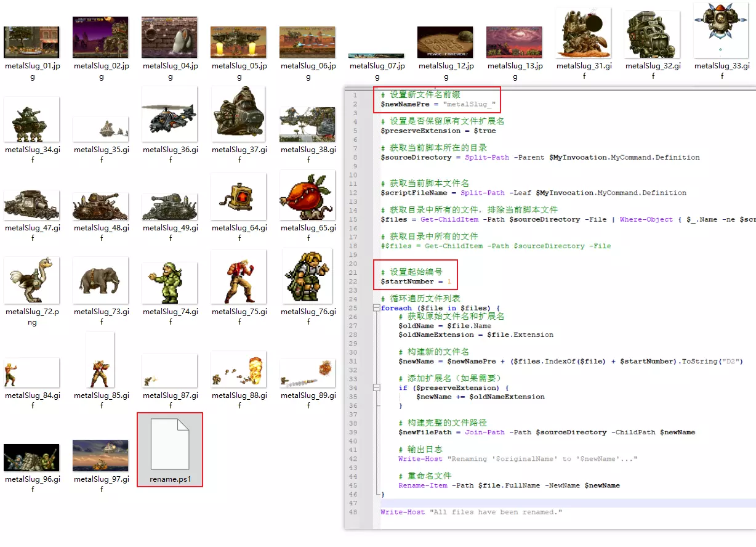Select metalSlug_06.jpg thumbnail
756x547 pixels.
(x=307, y=42)
